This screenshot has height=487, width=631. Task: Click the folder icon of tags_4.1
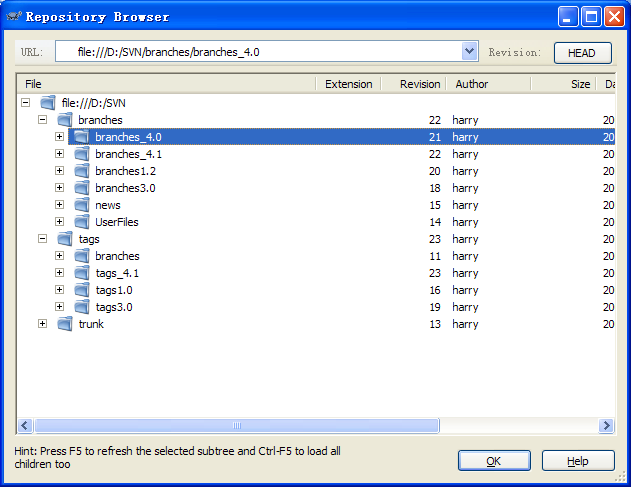[x=82, y=273]
